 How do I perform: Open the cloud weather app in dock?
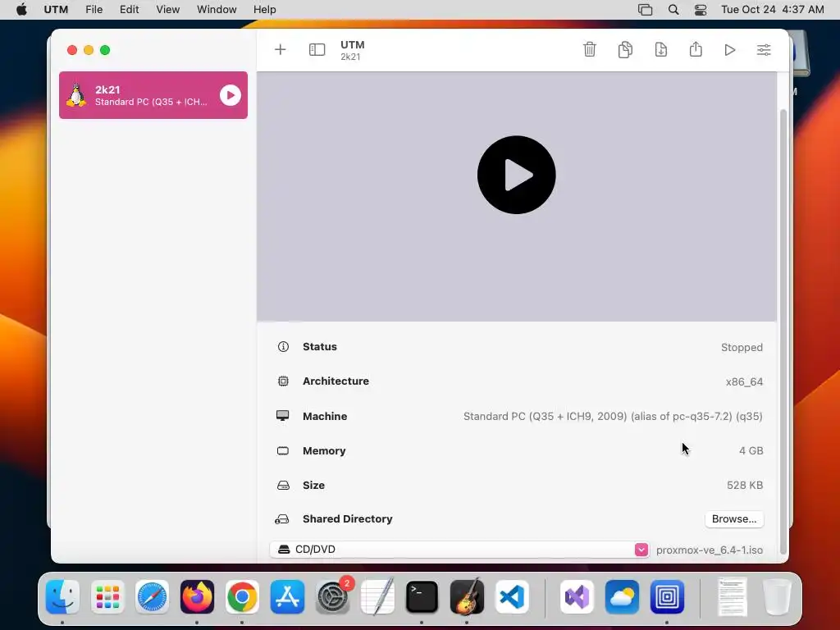pos(622,597)
